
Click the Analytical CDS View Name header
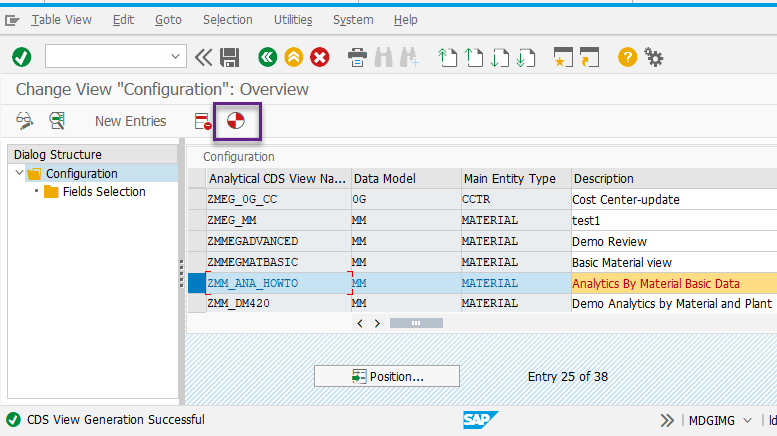coord(278,178)
